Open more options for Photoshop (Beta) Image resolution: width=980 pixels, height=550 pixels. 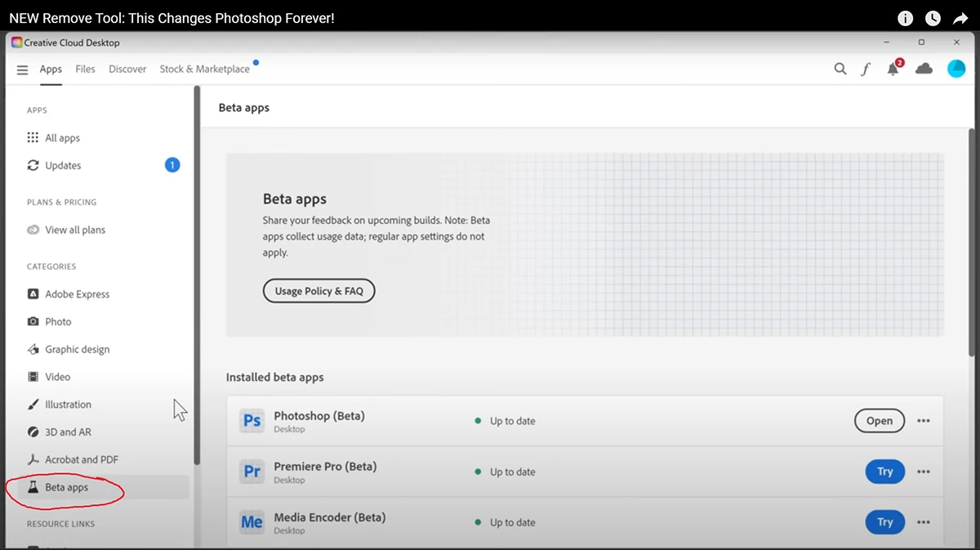924,421
